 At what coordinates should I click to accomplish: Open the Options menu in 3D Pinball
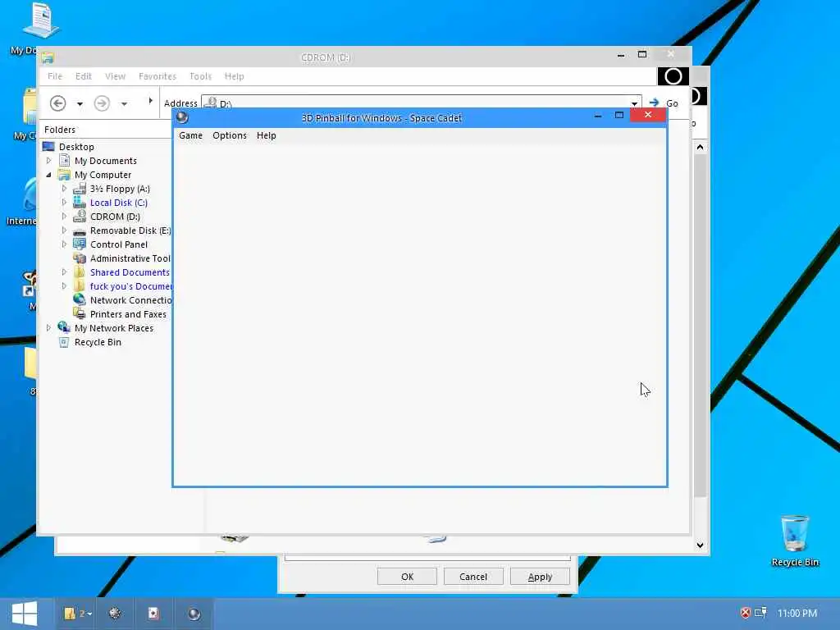tap(230, 135)
